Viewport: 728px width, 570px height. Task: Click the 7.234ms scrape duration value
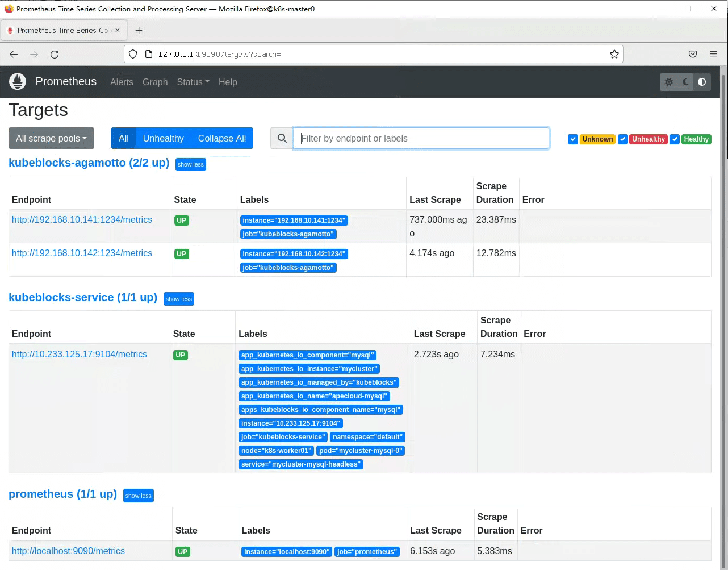(x=497, y=354)
